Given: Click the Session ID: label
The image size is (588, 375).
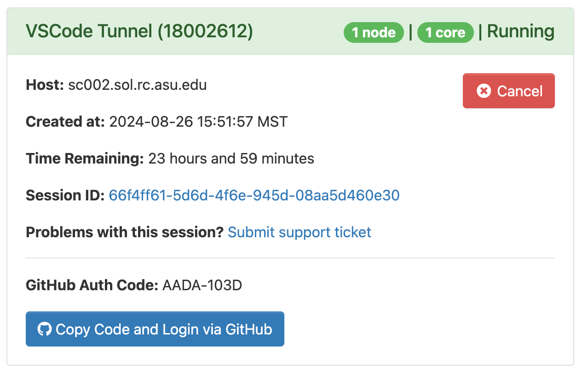Looking at the screenshot, I should pos(65,196).
